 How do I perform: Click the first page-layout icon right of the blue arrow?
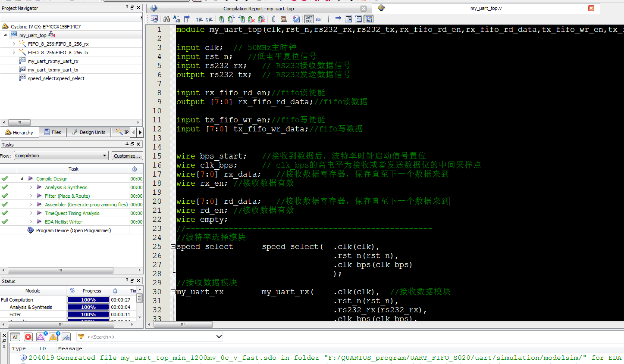point(348,19)
